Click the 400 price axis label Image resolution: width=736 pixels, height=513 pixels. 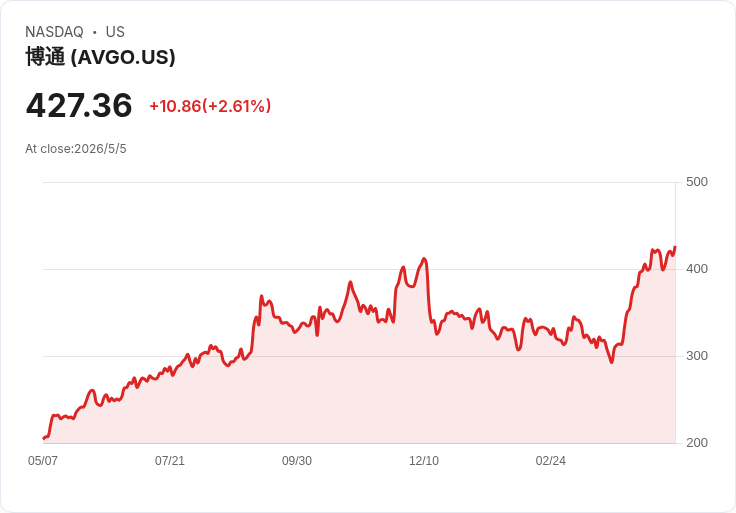tap(697, 269)
